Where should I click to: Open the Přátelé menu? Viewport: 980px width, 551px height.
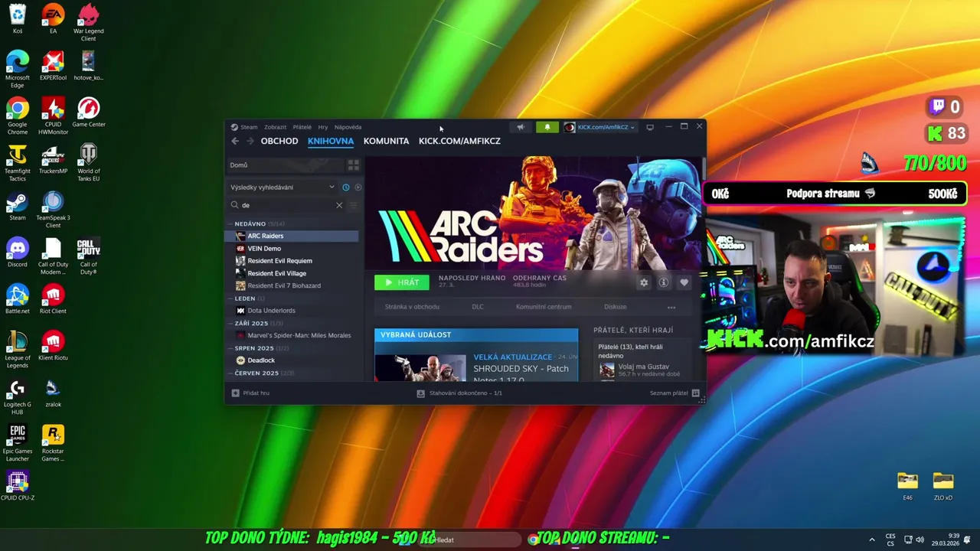(x=302, y=127)
